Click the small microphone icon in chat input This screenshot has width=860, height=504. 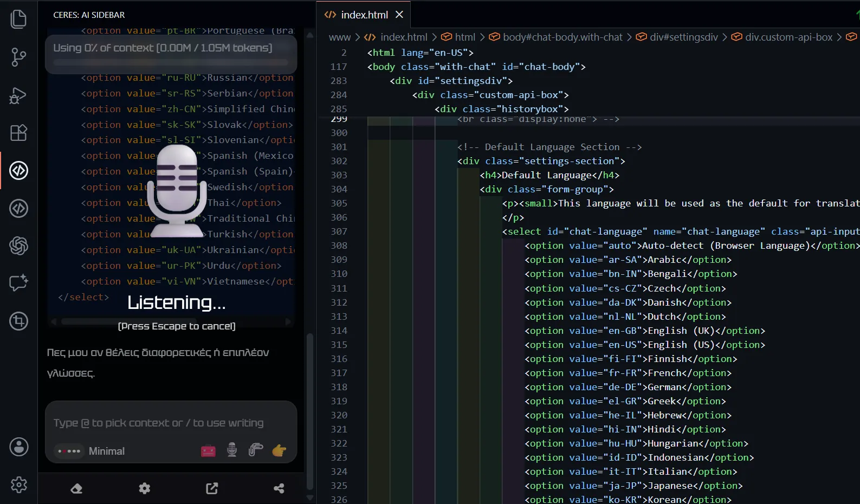pos(232,450)
